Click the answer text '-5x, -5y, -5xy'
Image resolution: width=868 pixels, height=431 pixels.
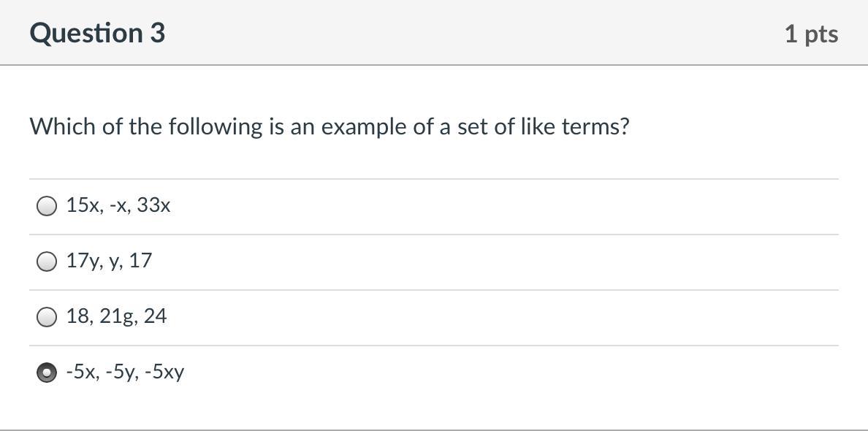tap(125, 372)
